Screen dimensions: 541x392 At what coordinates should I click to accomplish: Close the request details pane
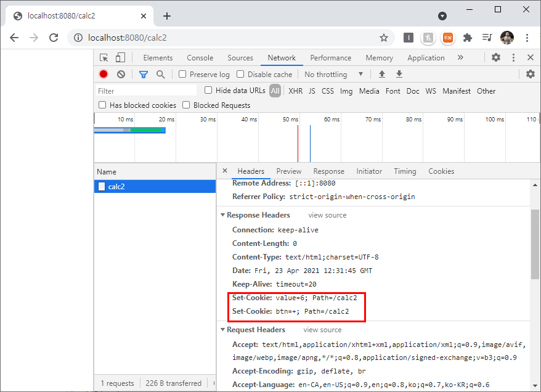(225, 171)
